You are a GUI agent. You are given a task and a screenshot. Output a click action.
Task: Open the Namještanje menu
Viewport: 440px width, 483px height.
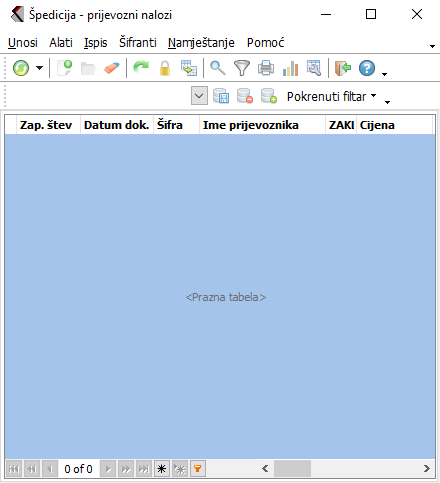201,43
